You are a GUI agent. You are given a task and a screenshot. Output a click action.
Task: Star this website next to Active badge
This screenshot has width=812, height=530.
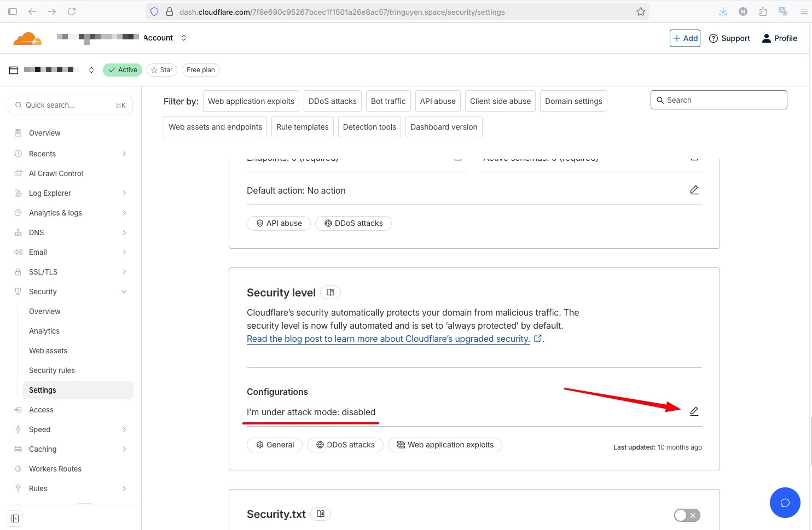161,69
